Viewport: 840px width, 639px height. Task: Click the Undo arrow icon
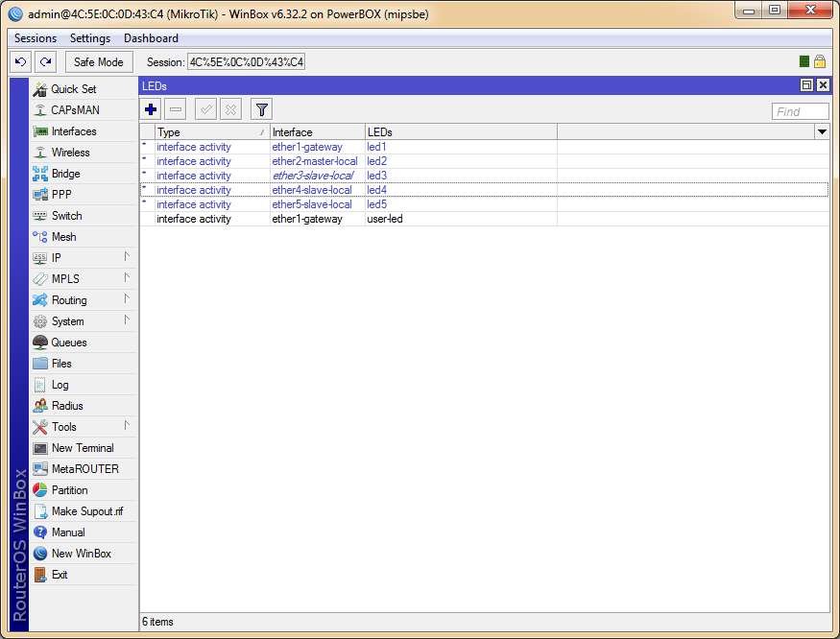pyautogui.click(x=20, y=62)
